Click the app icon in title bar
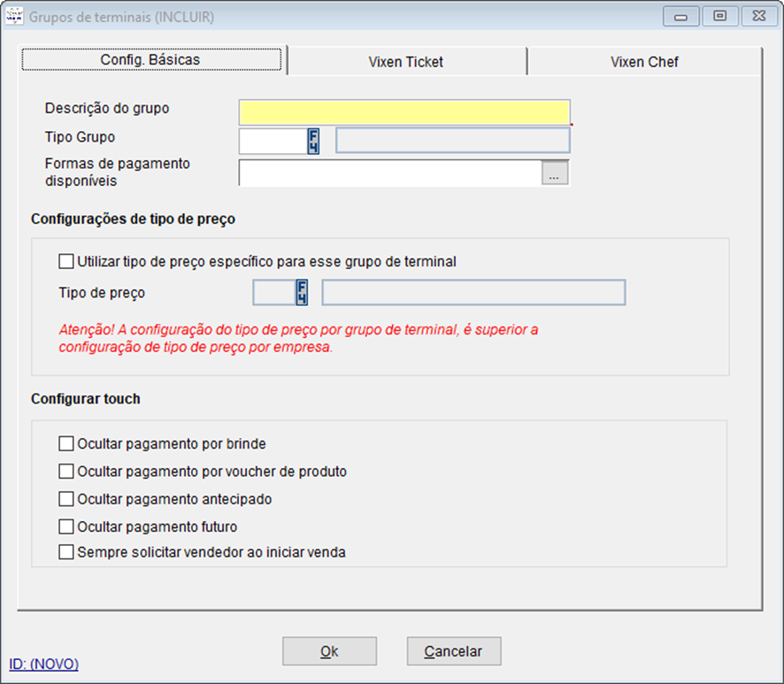 (x=14, y=16)
